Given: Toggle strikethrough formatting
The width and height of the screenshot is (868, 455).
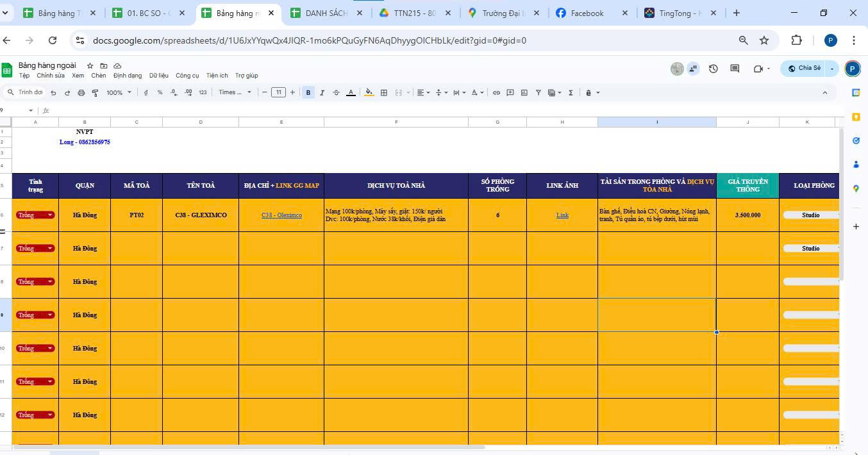Looking at the screenshot, I should pos(337,93).
